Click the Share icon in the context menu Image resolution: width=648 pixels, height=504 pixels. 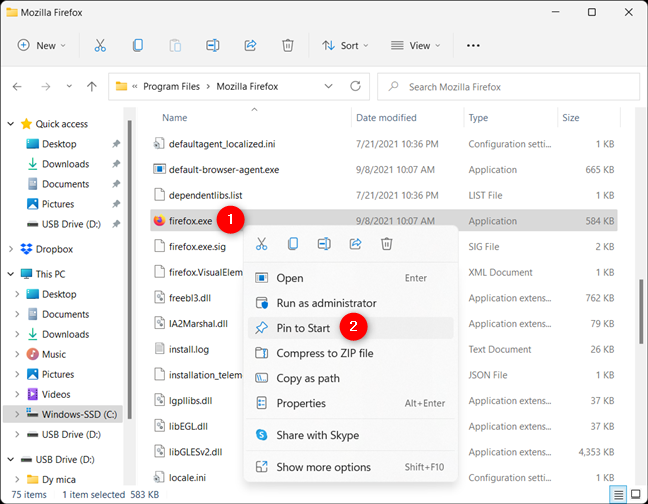(x=355, y=244)
